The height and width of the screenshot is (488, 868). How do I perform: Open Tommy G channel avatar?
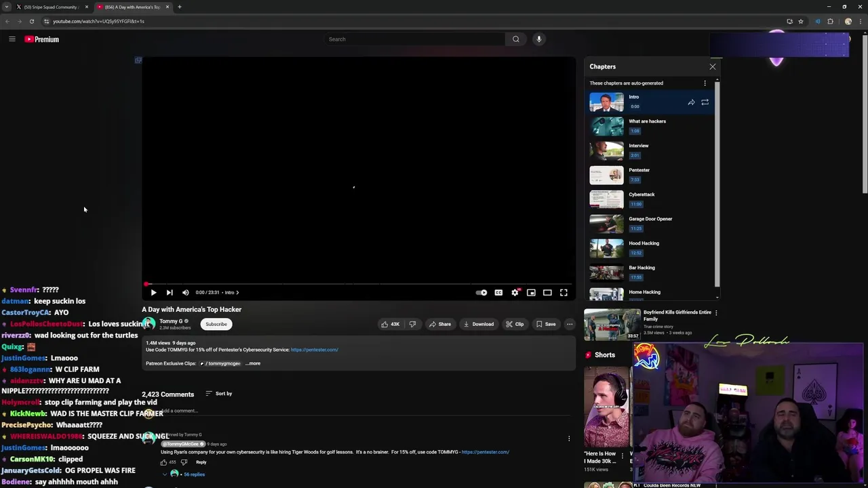149,324
